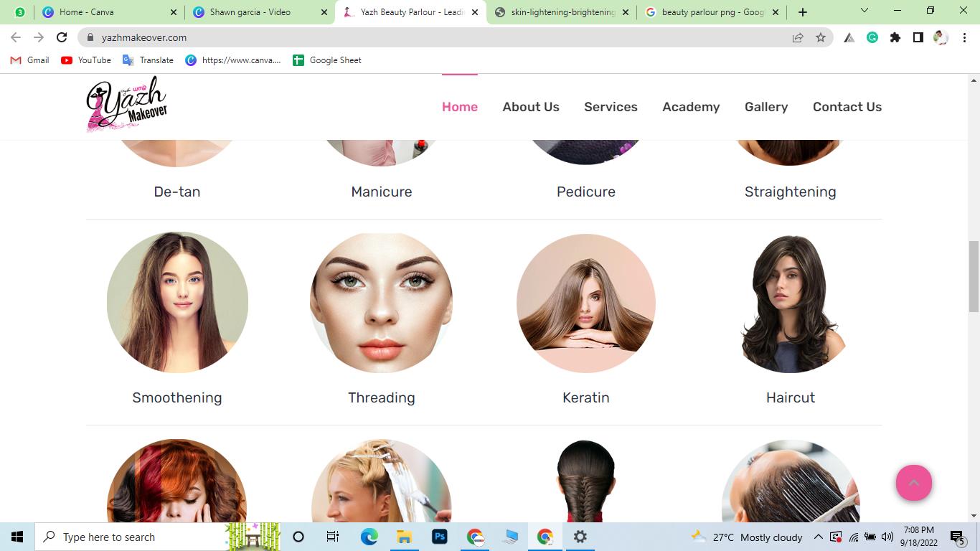Open the De-tan service link
This screenshot has height=551, width=980.
(x=177, y=192)
